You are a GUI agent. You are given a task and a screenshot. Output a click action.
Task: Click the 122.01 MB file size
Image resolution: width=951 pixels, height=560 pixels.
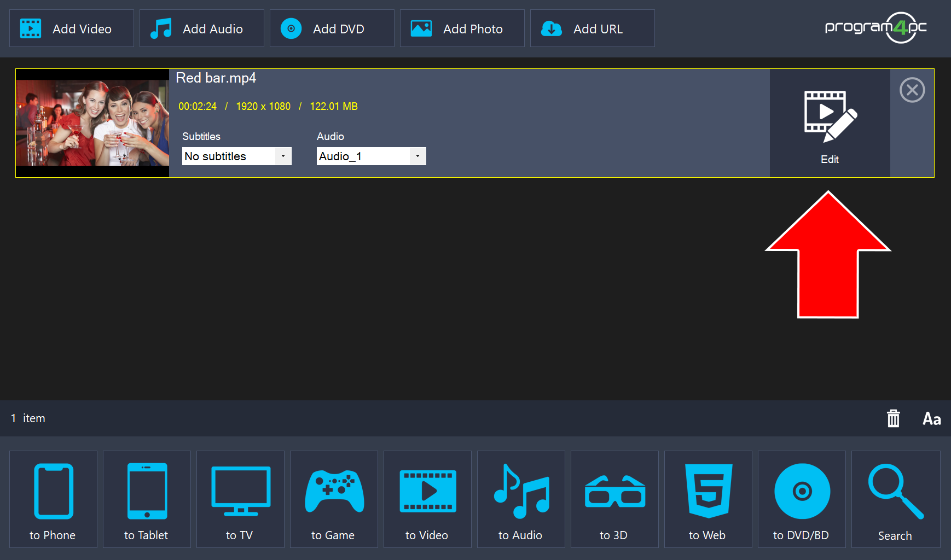(x=334, y=107)
